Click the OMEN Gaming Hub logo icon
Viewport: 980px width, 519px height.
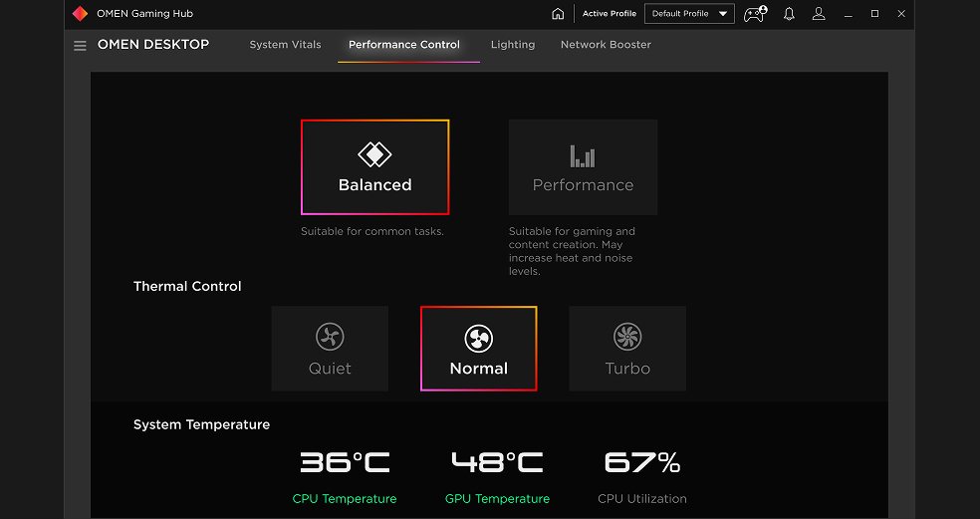(80, 13)
